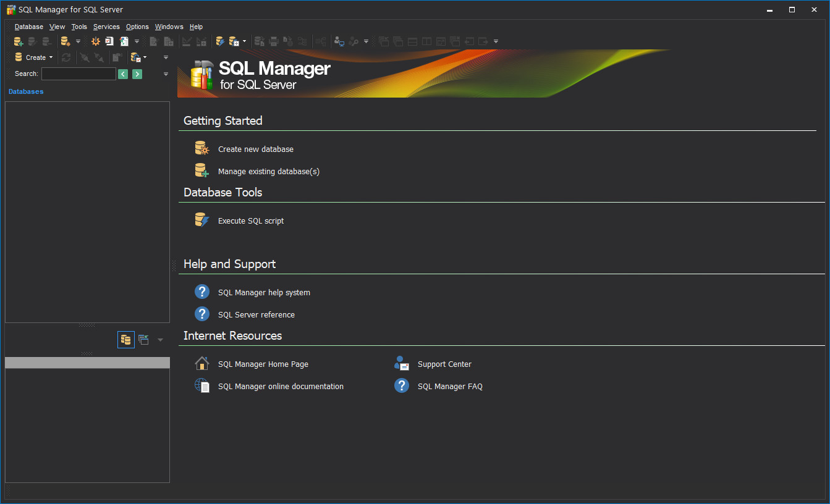Image resolution: width=830 pixels, height=504 pixels.
Task: Click the greyed tile horizontally windows icon
Action: [x=412, y=41]
